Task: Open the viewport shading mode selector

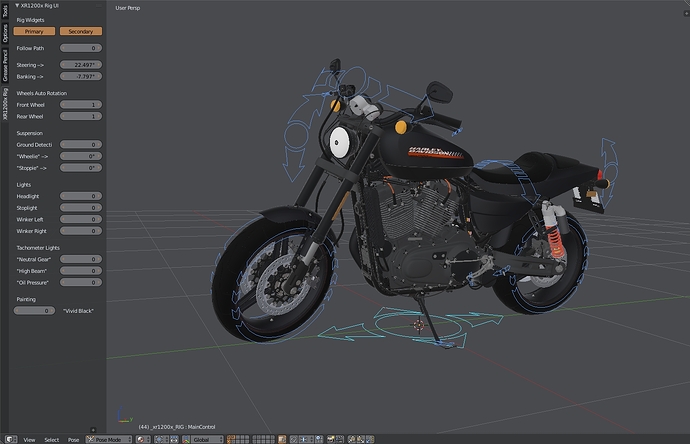Action: click(x=143, y=439)
